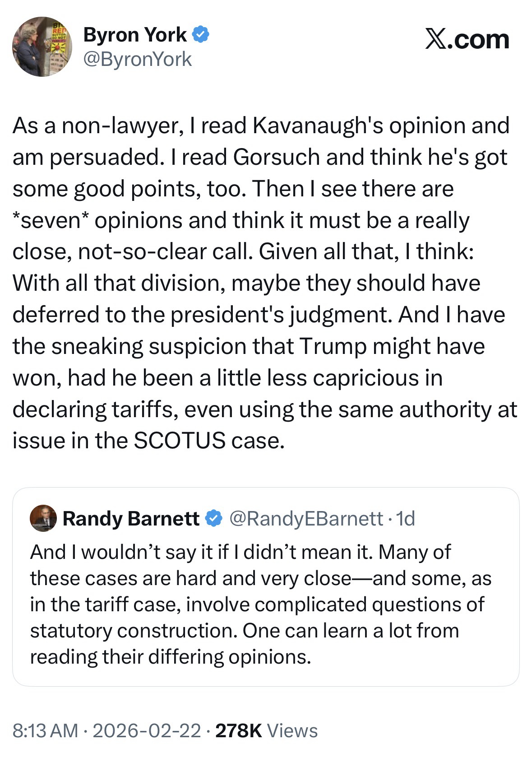Click the word "Gorsuch" in the tweet
Image resolution: width=532 pixels, height=758 pixels.
pyautogui.click(x=277, y=157)
